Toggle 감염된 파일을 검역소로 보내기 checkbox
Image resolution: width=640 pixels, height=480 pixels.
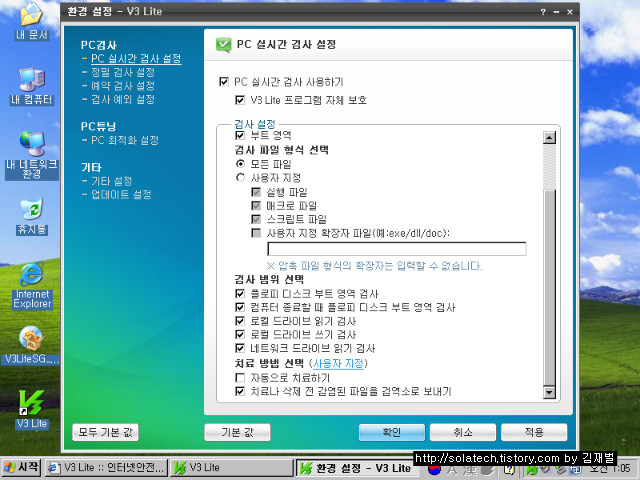pos(240,391)
